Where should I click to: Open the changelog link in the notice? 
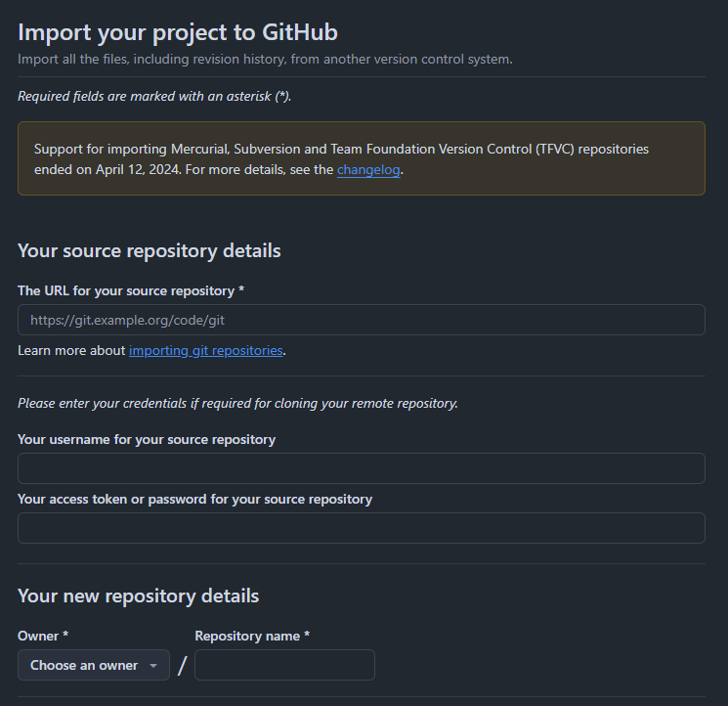(368, 169)
